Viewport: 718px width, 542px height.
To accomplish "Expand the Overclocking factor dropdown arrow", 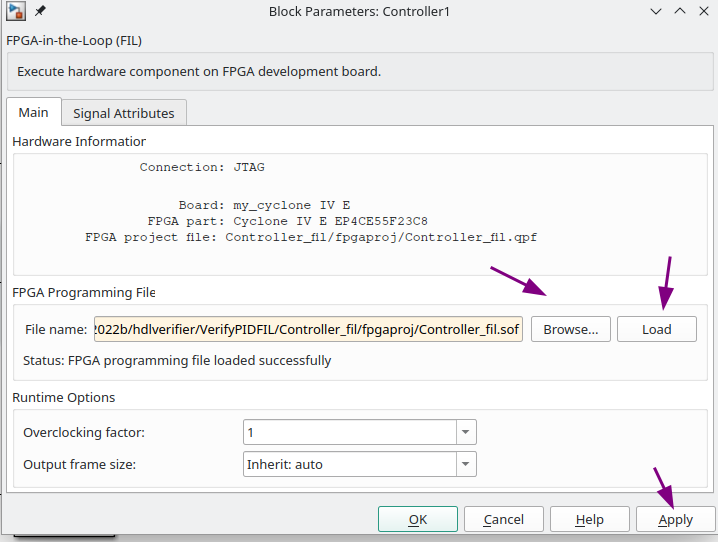I will pos(466,432).
